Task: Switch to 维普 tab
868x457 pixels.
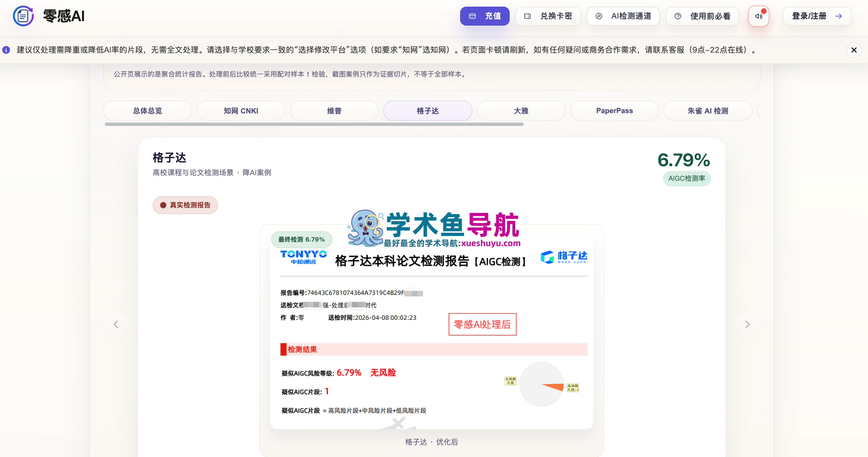Action: coord(334,111)
